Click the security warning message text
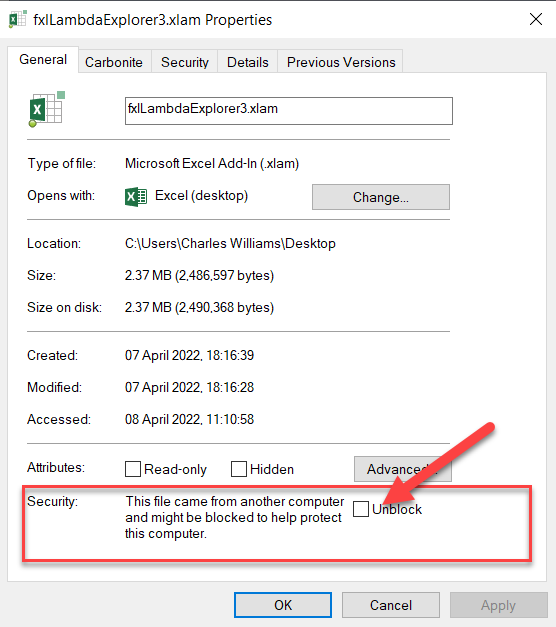 pos(234,517)
